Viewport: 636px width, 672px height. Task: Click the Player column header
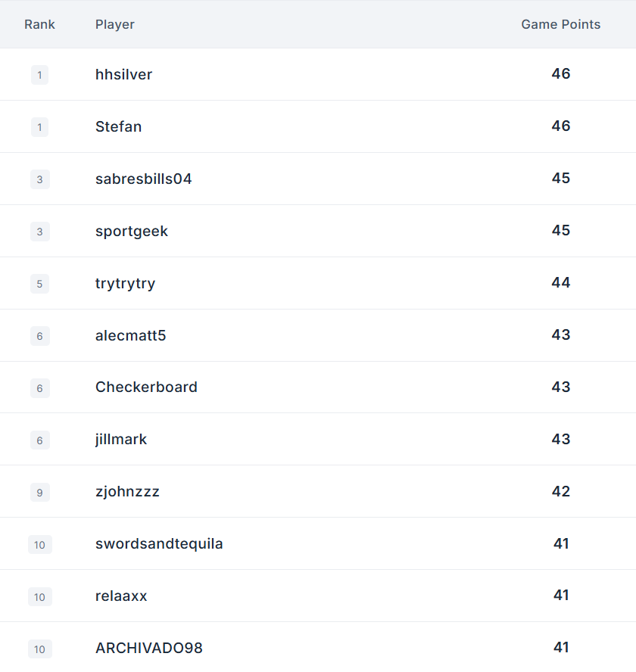114,24
